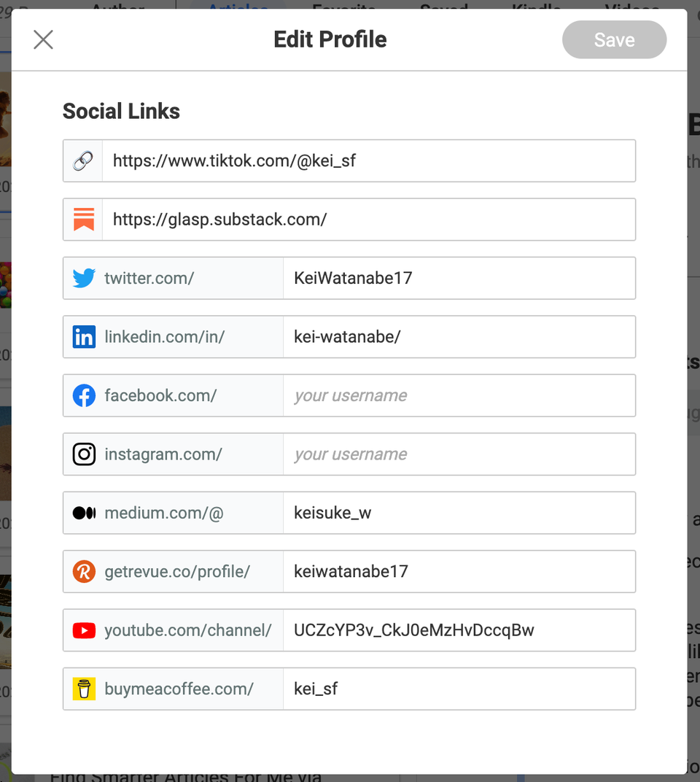Click the Facebook icon

84,395
